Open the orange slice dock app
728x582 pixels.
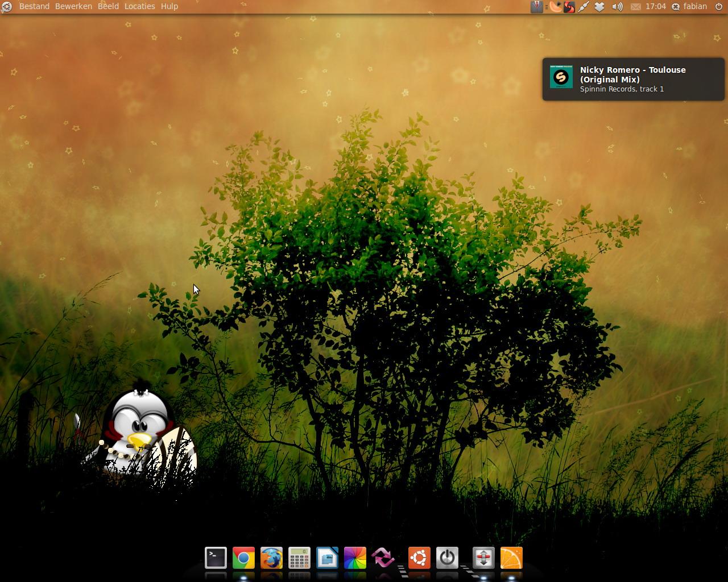pyautogui.click(x=511, y=558)
